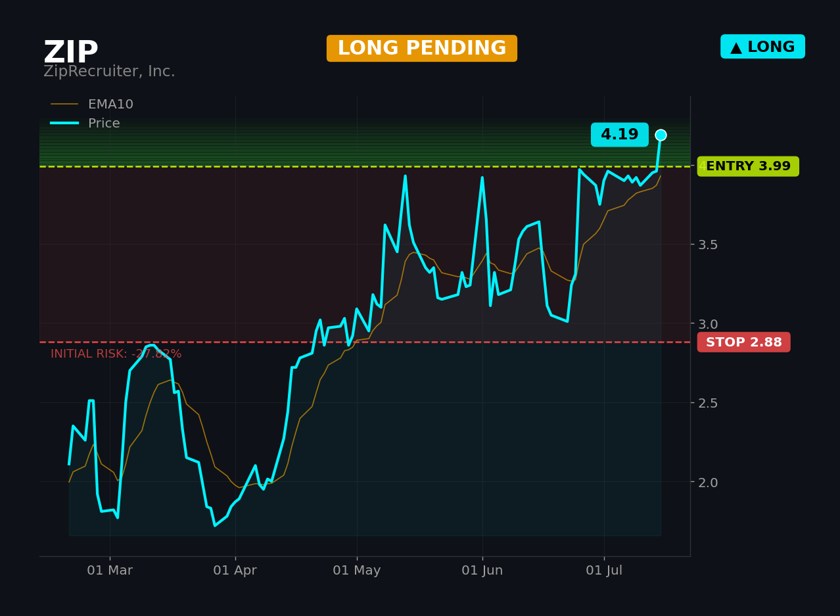Click the EMA10 legend entry
This screenshot has height=616, width=840.
[x=92, y=105]
